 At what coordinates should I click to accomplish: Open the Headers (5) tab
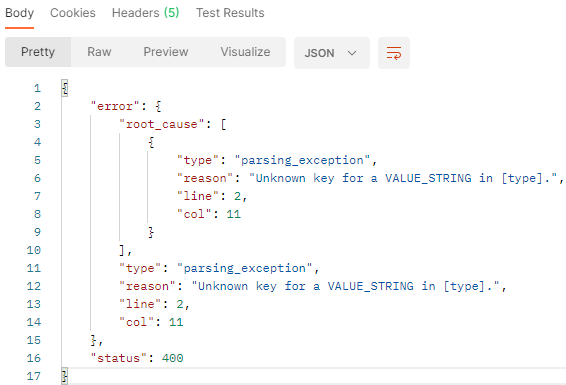coord(145,13)
